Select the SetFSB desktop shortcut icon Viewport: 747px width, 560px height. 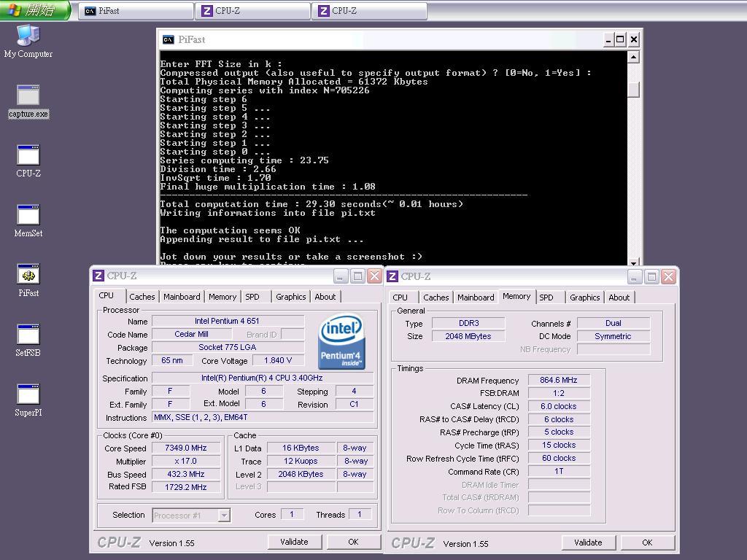click(x=28, y=341)
